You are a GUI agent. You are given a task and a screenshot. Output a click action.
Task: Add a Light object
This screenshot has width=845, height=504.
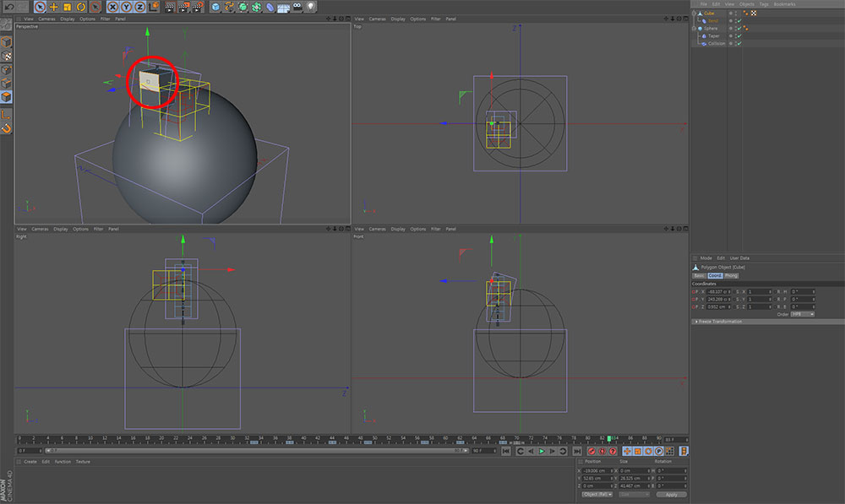point(311,7)
